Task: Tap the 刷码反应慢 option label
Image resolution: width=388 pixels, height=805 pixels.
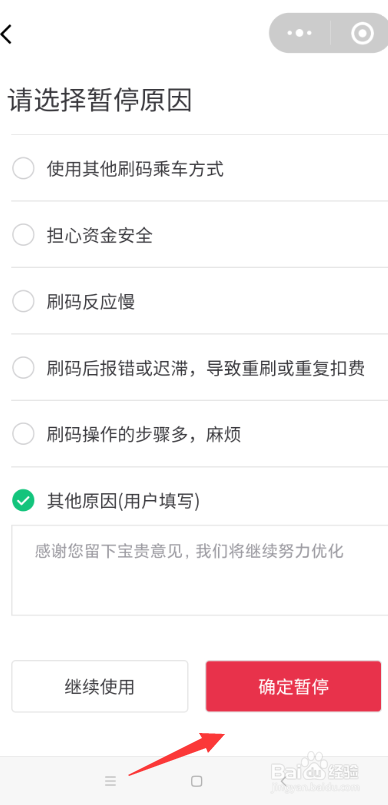Action: [91, 302]
